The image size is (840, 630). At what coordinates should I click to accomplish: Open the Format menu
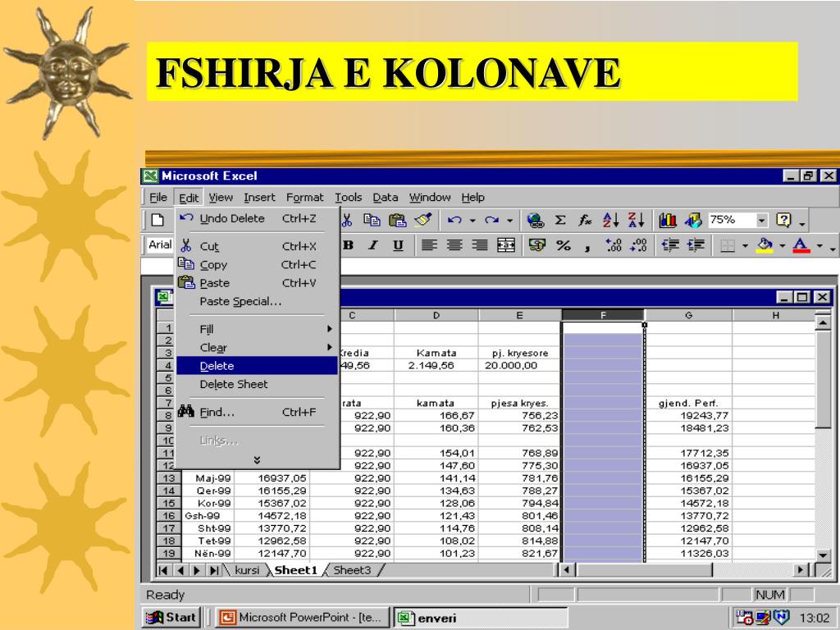click(x=305, y=197)
